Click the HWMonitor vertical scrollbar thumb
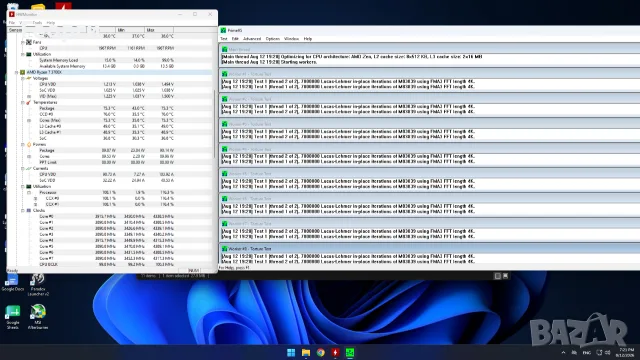This screenshot has height=360, width=640. pyautogui.click(x=215, y=124)
